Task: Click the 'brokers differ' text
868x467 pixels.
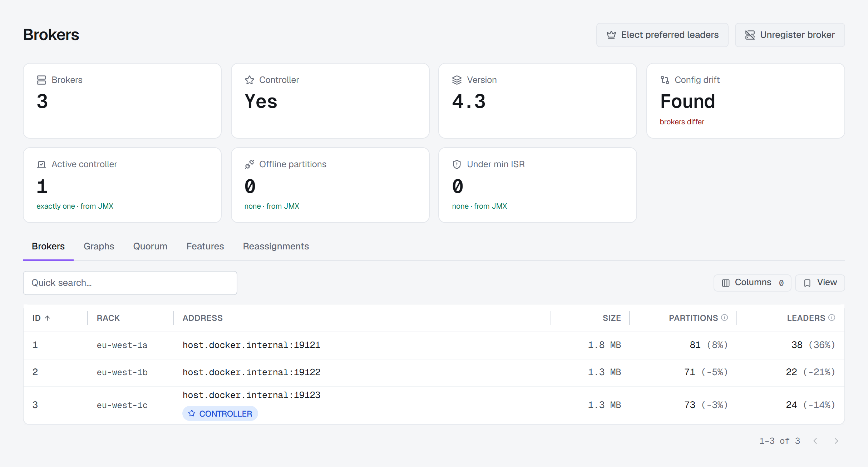Action: coord(682,122)
